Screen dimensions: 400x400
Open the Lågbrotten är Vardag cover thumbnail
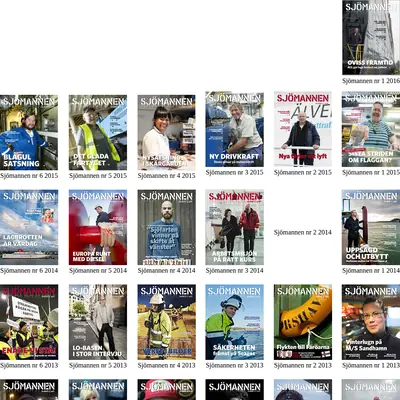click(29, 227)
